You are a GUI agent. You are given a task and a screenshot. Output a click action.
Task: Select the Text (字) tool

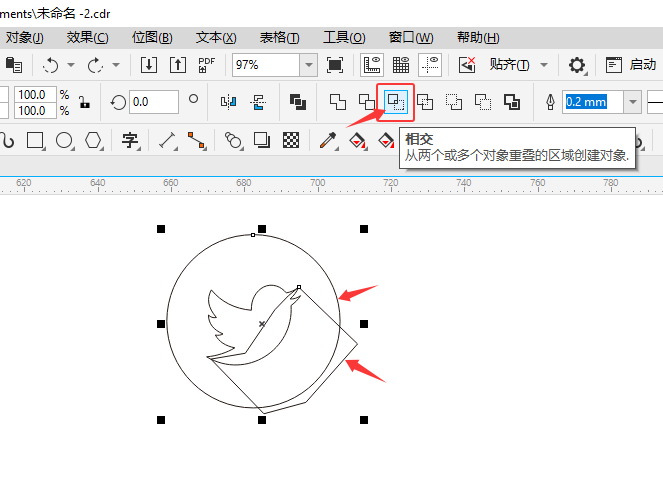point(130,140)
